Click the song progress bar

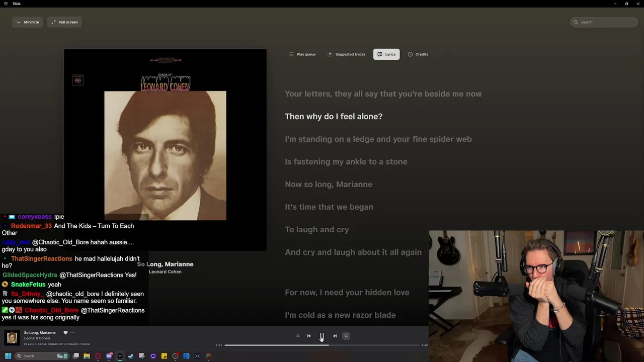point(322,345)
